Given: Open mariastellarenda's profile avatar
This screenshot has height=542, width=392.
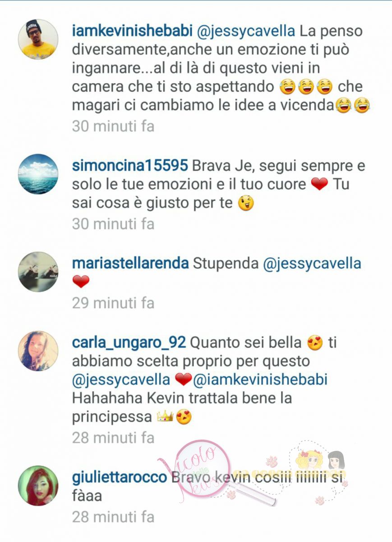Looking at the screenshot, I should click(38, 271).
